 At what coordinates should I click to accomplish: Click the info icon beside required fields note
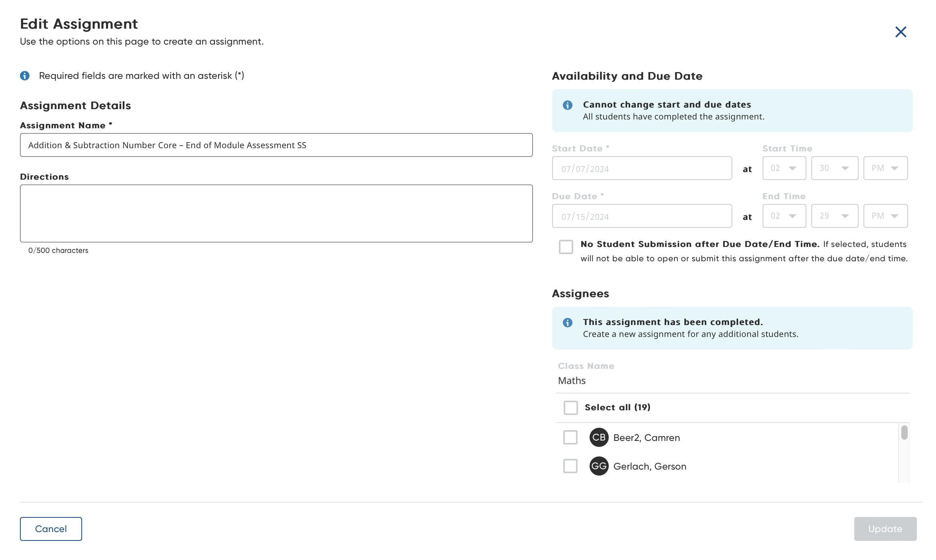click(x=25, y=76)
